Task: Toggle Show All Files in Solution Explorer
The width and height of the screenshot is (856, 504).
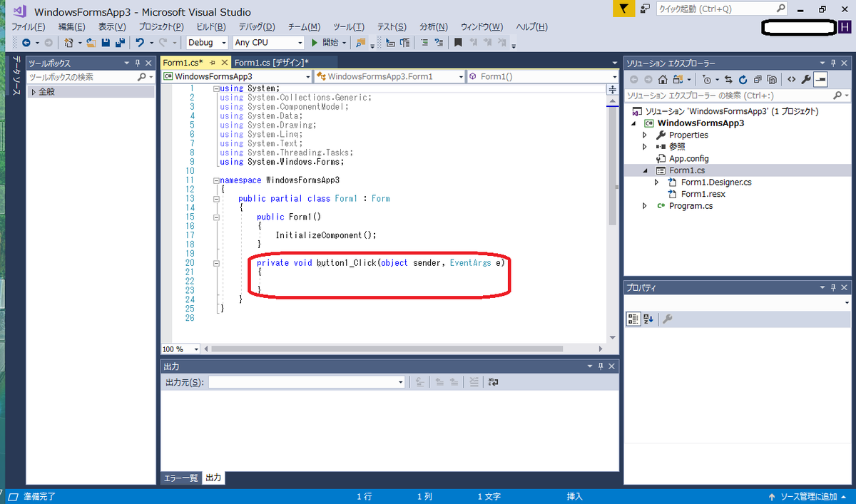Action: pyautogui.click(x=771, y=79)
